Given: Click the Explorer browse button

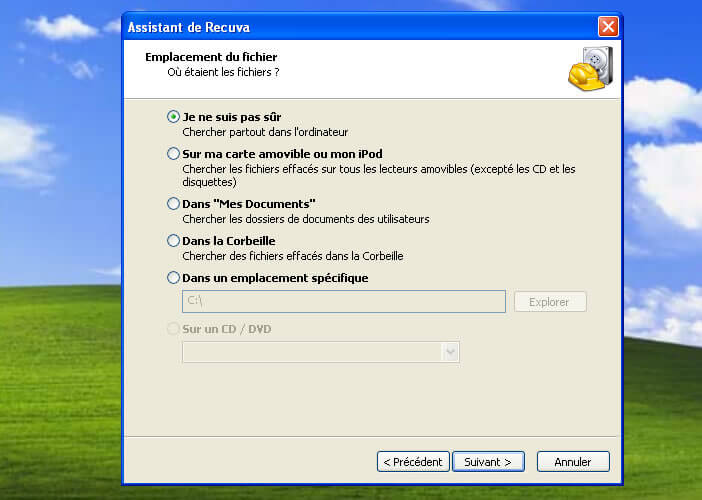Looking at the screenshot, I should click(x=550, y=302).
